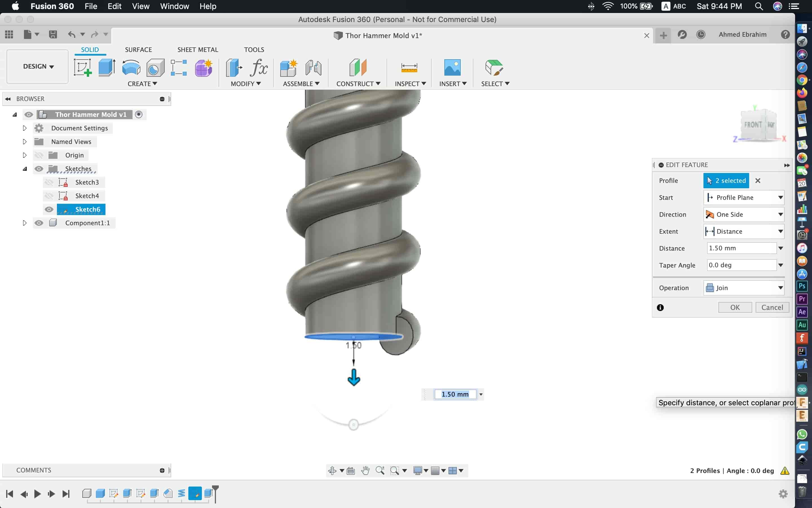Select the Hole tool icon
The image size is (812, 508).
click(155, 67)
